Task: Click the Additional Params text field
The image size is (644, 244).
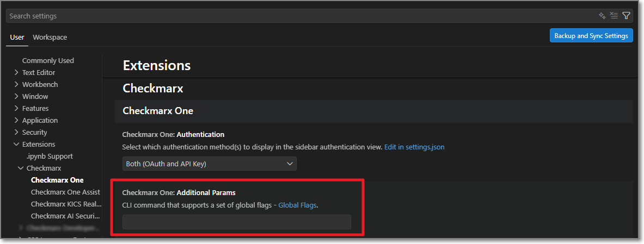Action: click(236, 222)
